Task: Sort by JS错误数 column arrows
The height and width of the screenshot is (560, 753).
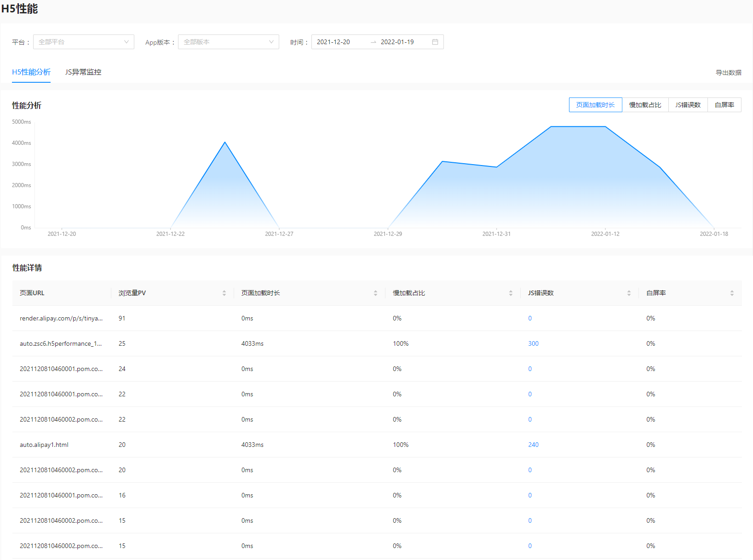Action: pyautogui.click(x=629, y=293)
